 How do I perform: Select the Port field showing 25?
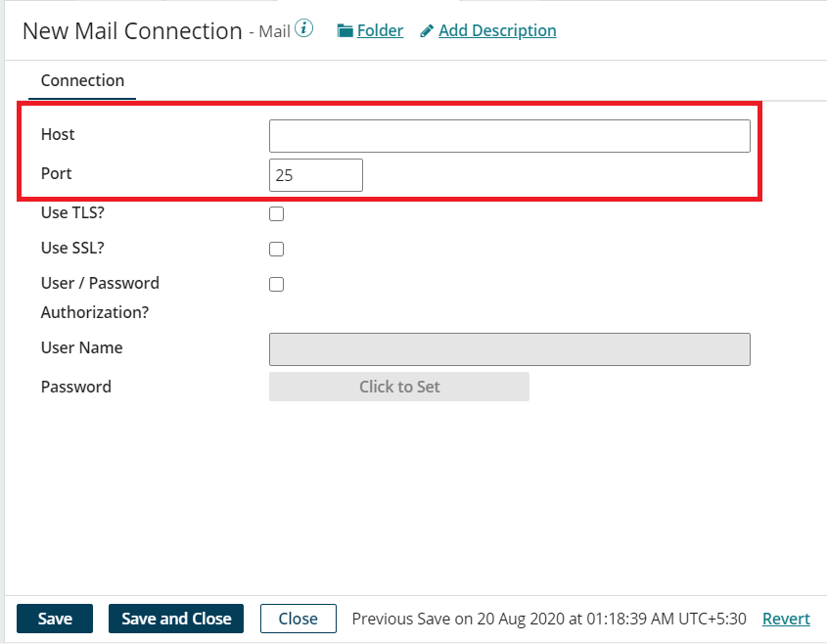[316, 175]
